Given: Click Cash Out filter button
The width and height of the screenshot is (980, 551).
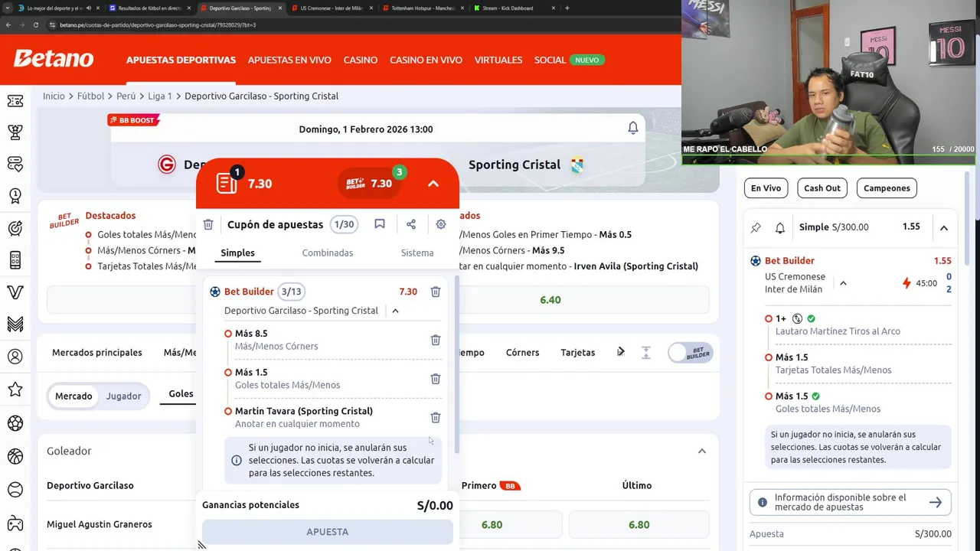Looking at the screenshot, I should point(822,188).
